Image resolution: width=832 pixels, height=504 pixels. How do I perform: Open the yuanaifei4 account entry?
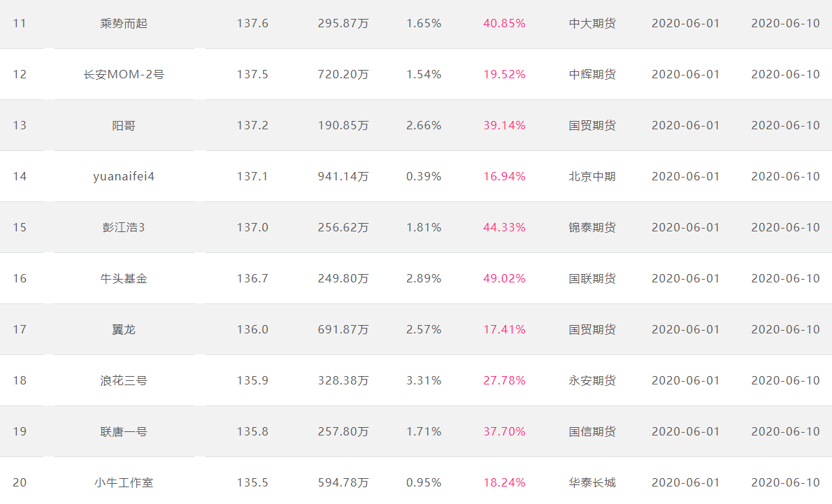[124, 176]
